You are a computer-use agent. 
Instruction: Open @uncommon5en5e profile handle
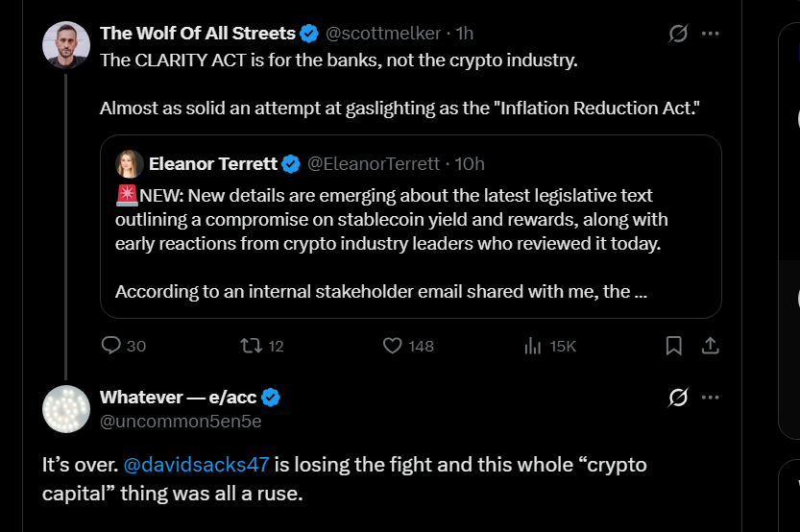(181, 421)
